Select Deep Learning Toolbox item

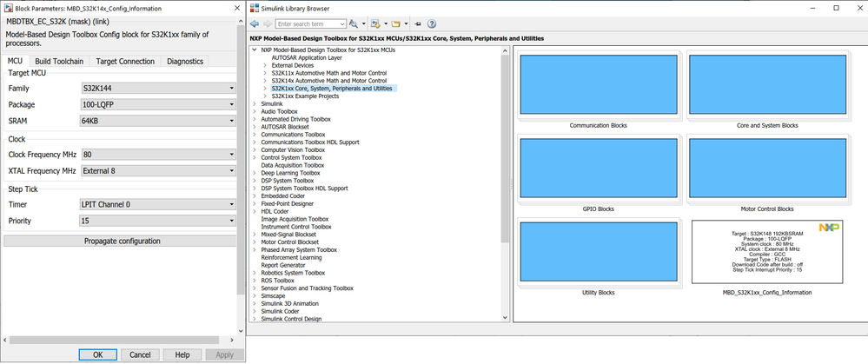click(290, 173)
